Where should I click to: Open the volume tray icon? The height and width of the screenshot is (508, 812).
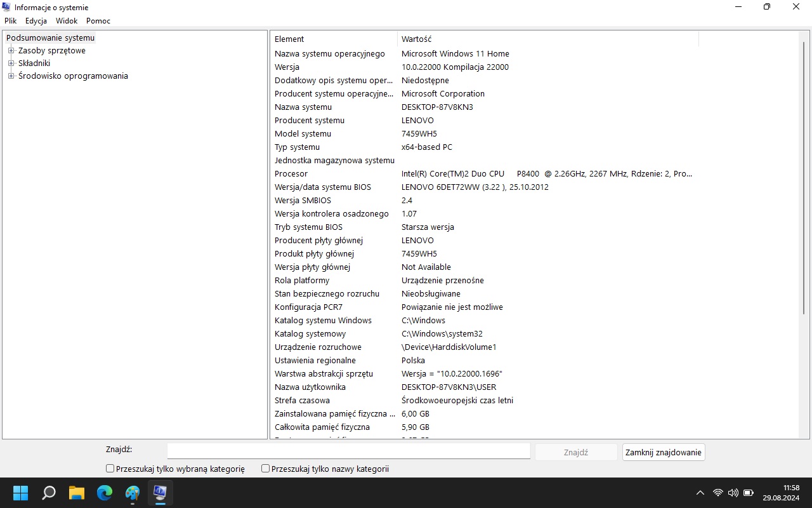coord(733,492)
